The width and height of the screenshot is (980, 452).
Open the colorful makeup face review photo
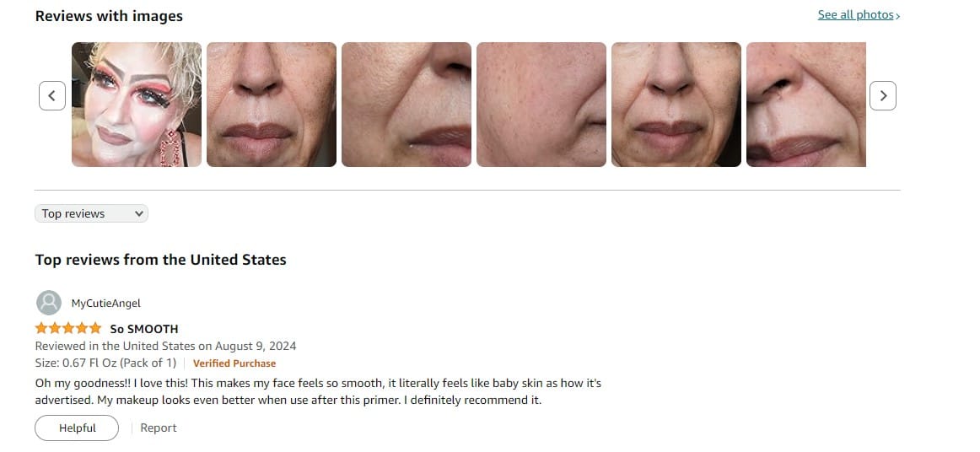pyautogui.click(x=137, y=105)
